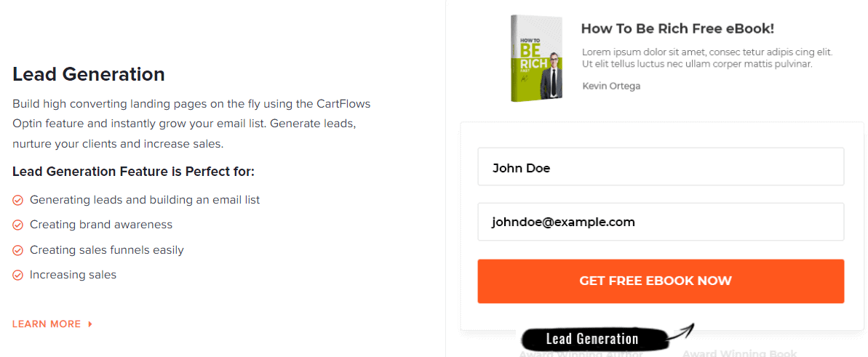Click the How To Be Rich book cover
This screenshot has width=868, height=357.
click(x=537, y=58)
